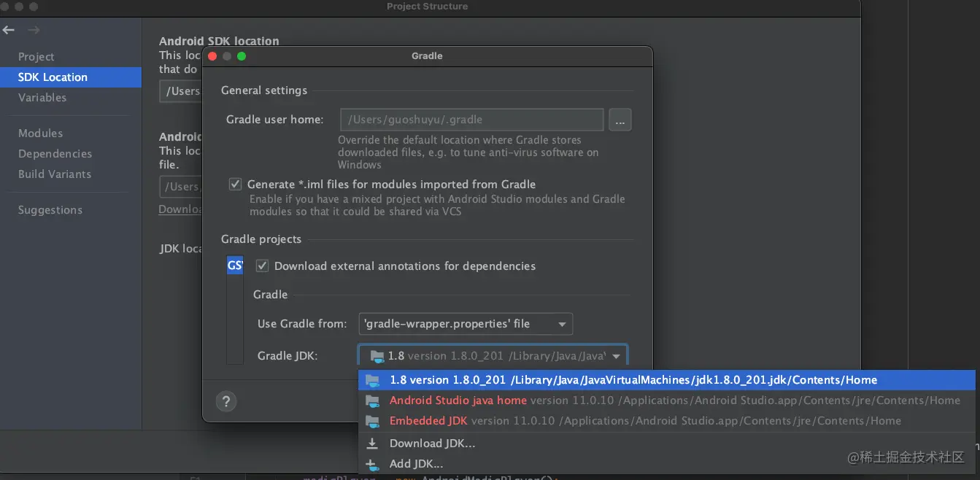This screenshot has width=980, height=480.
Task: Click the Gradle user home path field
Action: coord(472,120)
